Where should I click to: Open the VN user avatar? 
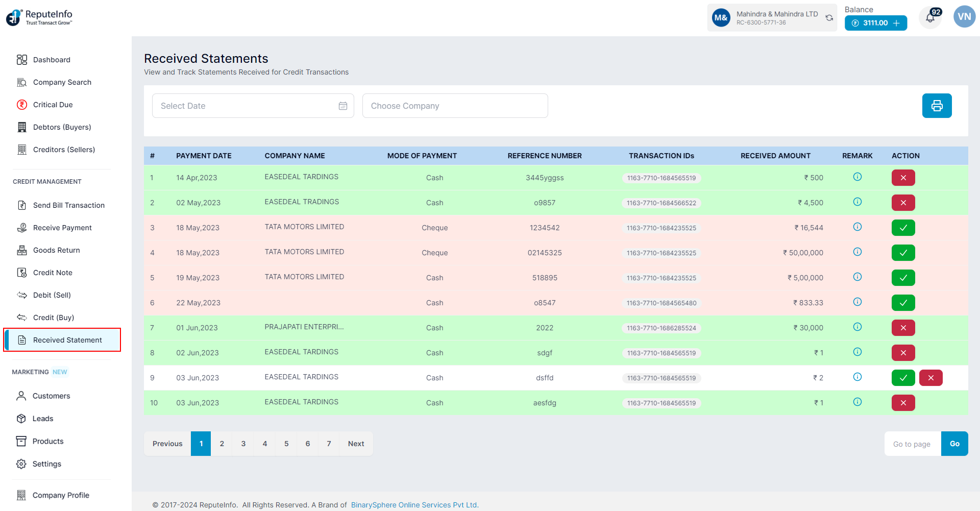click(964, 17)
